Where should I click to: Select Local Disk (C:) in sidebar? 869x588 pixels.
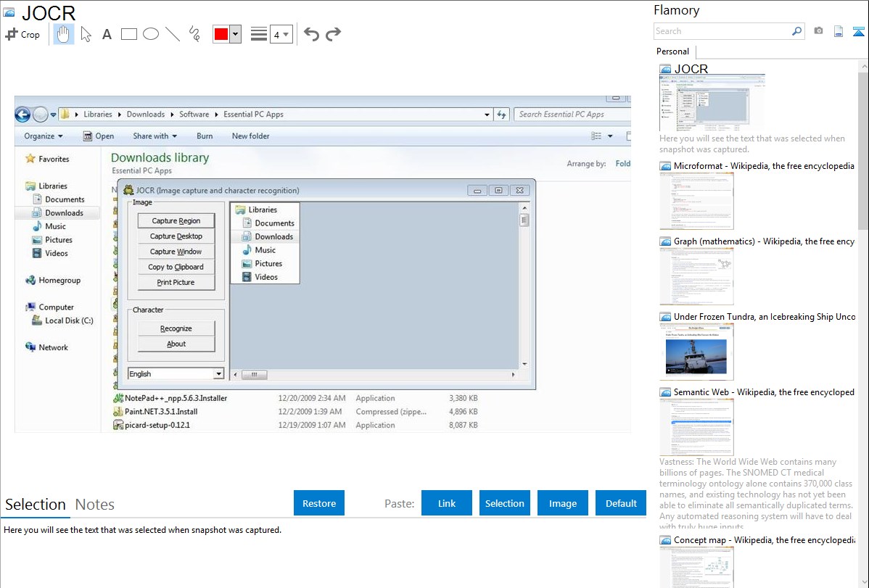(62, 320)
